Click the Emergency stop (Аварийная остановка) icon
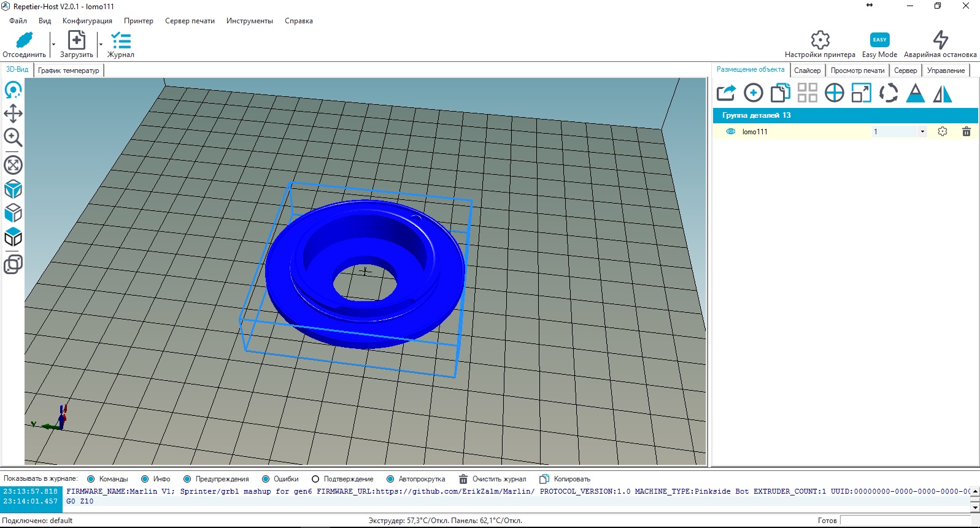 [x=940, y=40]
